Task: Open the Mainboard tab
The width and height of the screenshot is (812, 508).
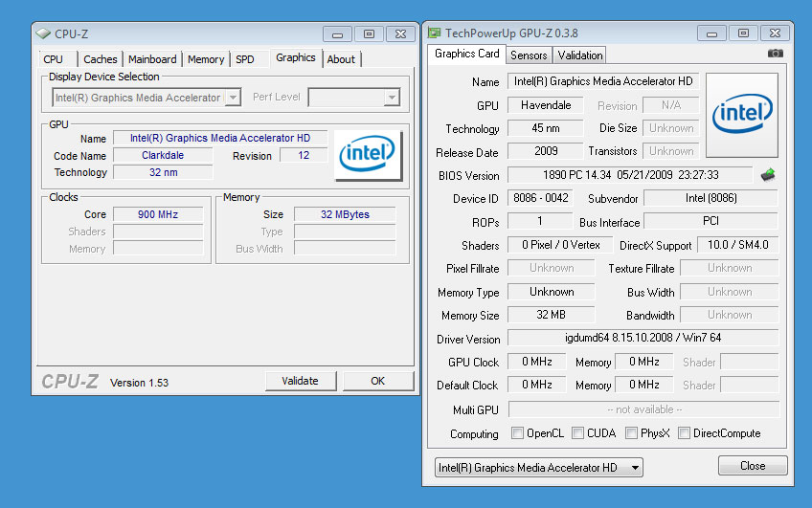Action: click(x=152, y=59)
